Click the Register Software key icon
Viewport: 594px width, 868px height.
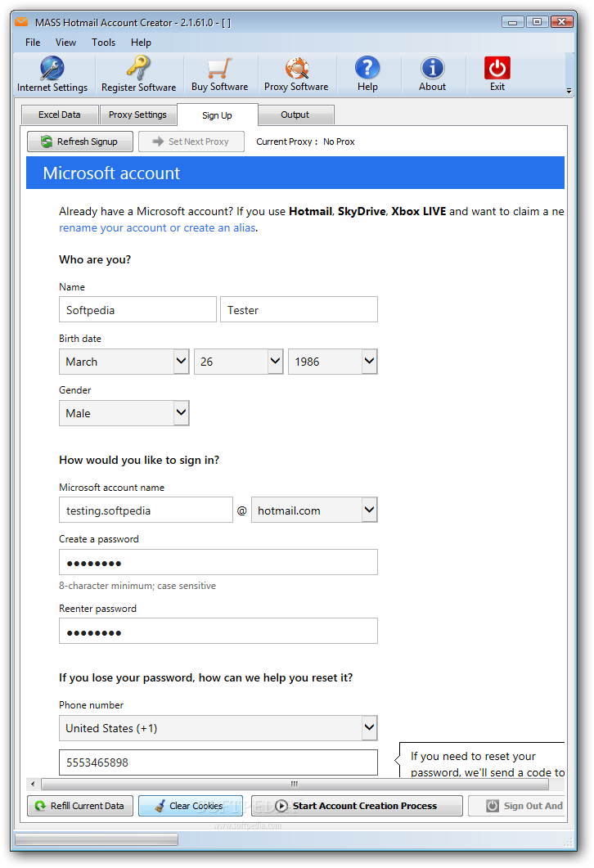pyautogui.click(x=138, y=68)
